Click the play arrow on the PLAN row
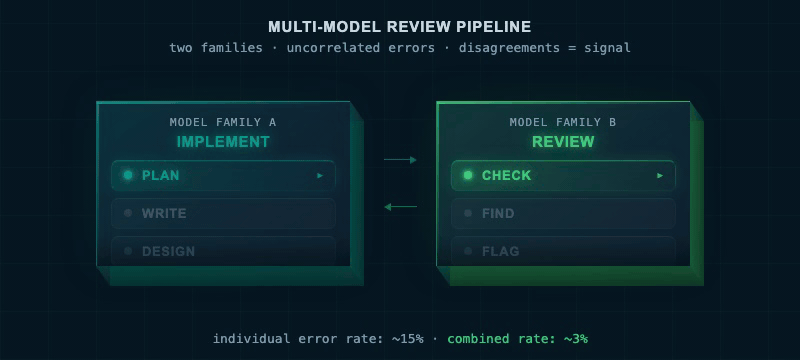This screenshot has width=800, height=360. coord(320,175)
